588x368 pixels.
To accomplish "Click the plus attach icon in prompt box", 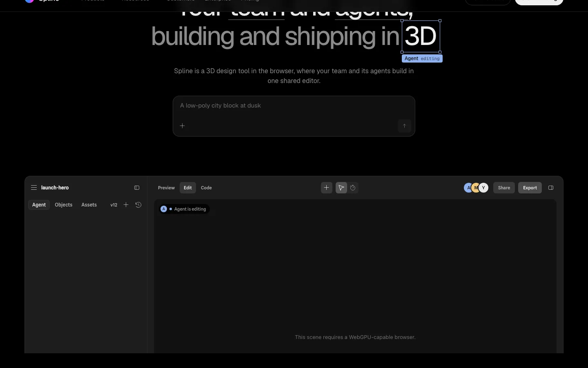I will (183, 126).
